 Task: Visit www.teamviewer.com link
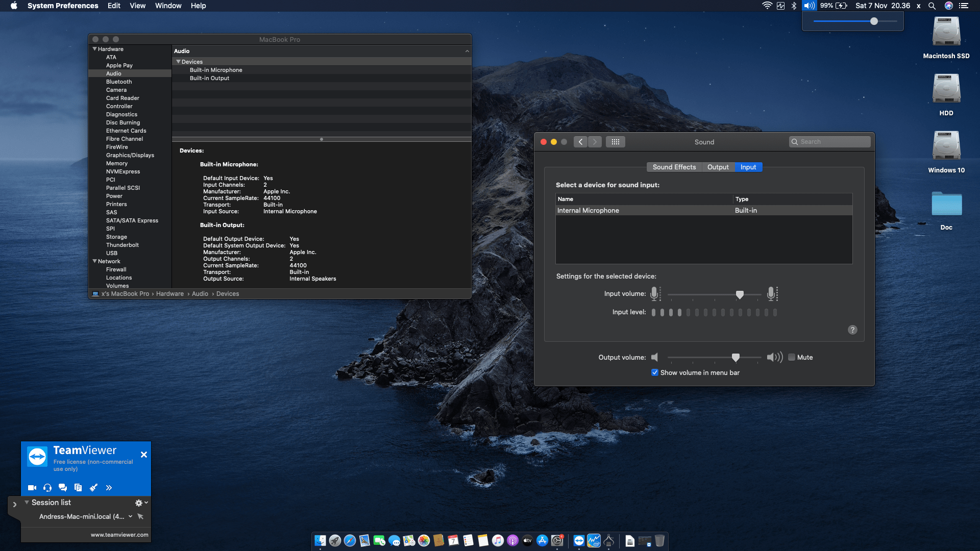(119, 535)
